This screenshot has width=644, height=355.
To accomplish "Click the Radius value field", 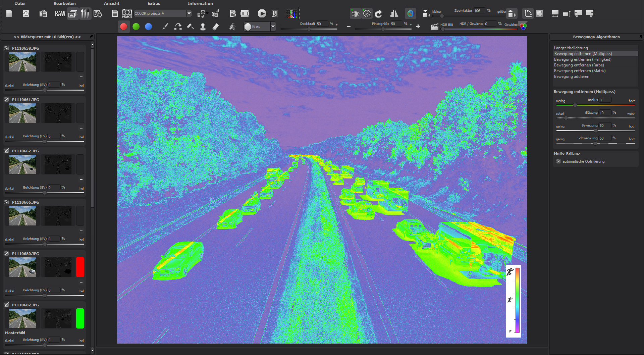I will coord(605,100).
